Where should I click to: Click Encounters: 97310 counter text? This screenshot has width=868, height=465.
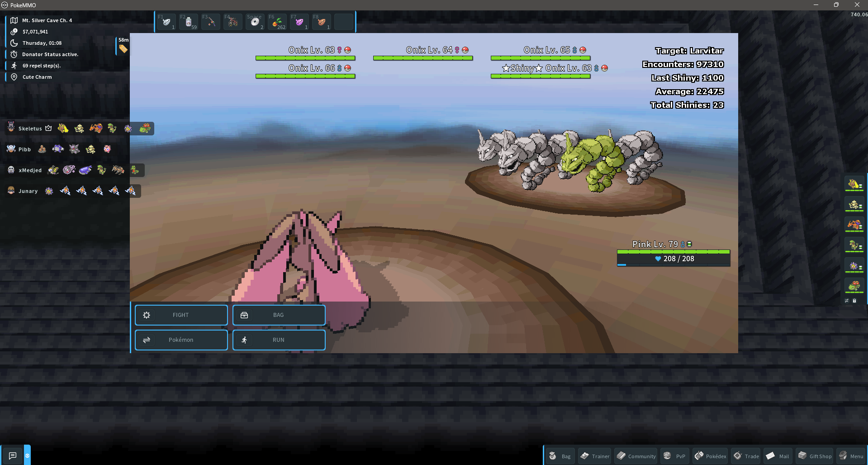683,64
